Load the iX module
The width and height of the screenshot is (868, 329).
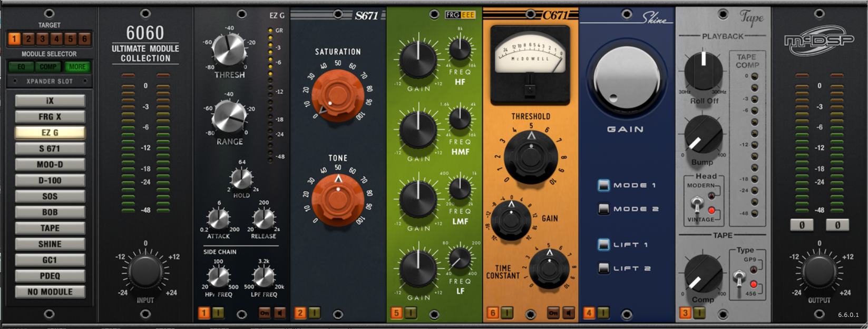click(x=50, y=101)
